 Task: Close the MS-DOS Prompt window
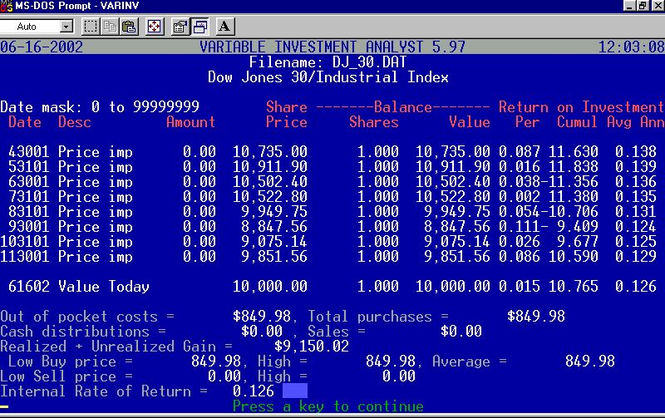pyautogui.click(x=658, y=6)
